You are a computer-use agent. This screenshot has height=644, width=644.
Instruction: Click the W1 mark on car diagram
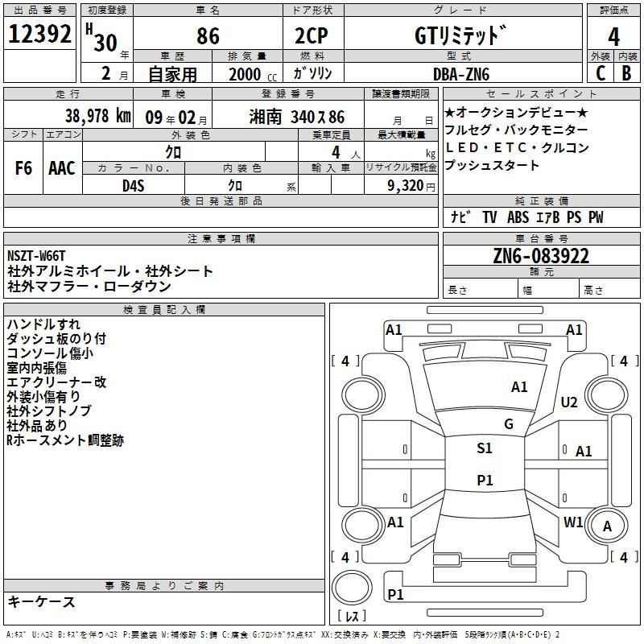pyautogui.click(x=573, y=522)
